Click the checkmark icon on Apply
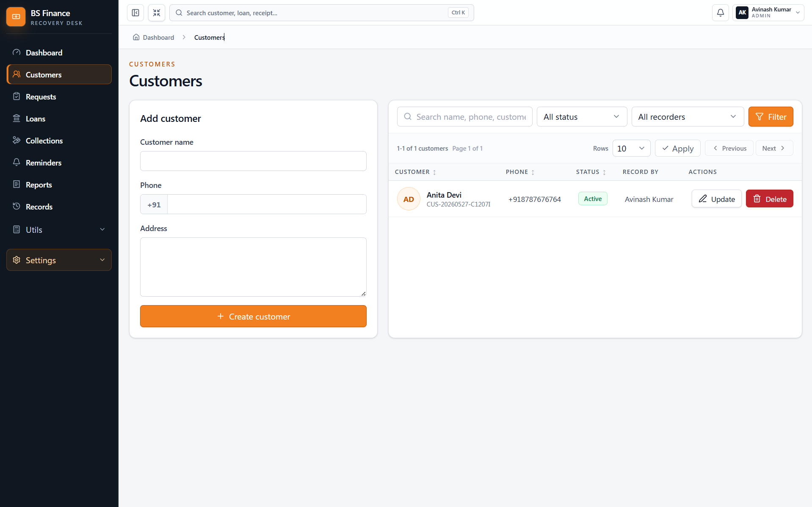 tap(665, 148)
